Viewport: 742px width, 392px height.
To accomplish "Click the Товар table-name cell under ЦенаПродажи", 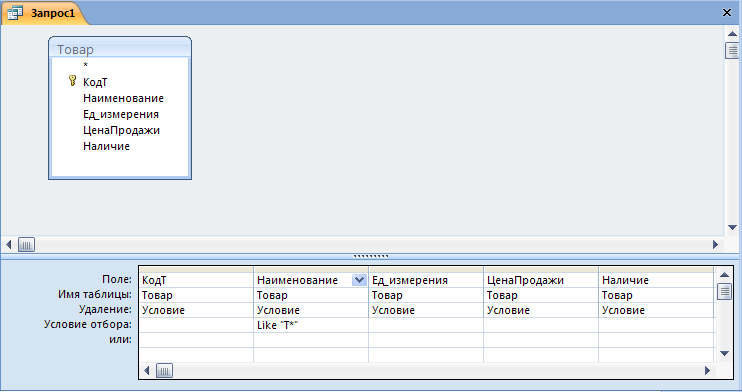I will click(541, 295).
